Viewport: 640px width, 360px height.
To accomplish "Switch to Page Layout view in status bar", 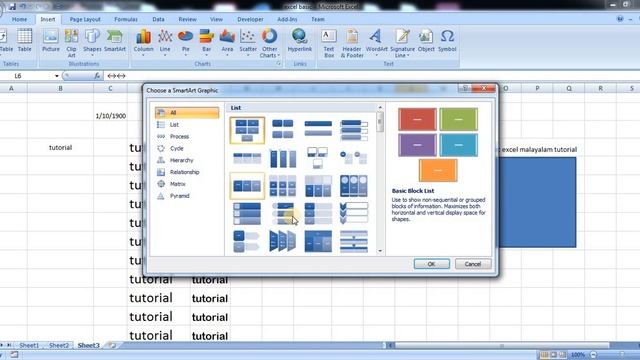I will tap(553, 355).
